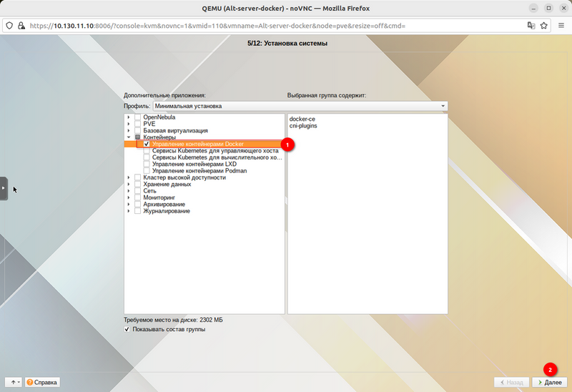Image resolution: width=572 pixels, height=392 pixels.
Task: Open the noVNC side control panel handle
Action: pos(4,188)
